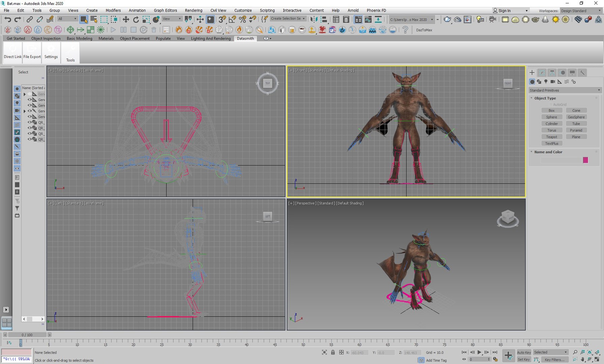Switch to the Object Inspection ribbon tab
Screen dimensions: 604x364
click(46, 38)
